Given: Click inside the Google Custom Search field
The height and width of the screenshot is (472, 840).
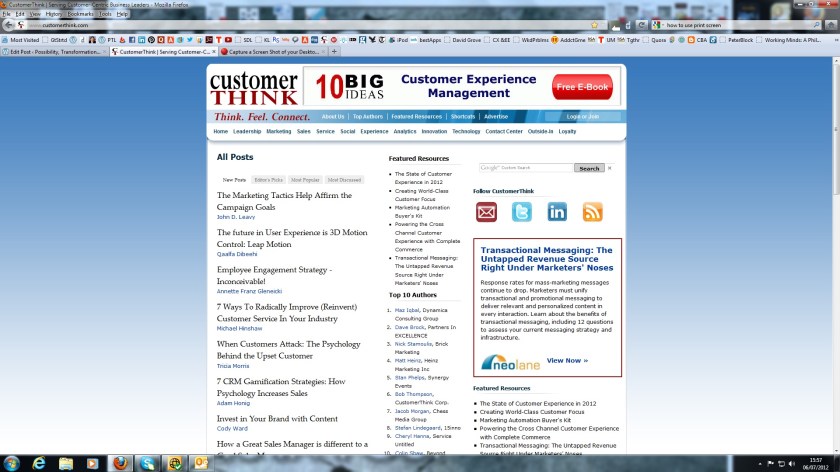Looking at the screenshot, I should tap(526, 168).
